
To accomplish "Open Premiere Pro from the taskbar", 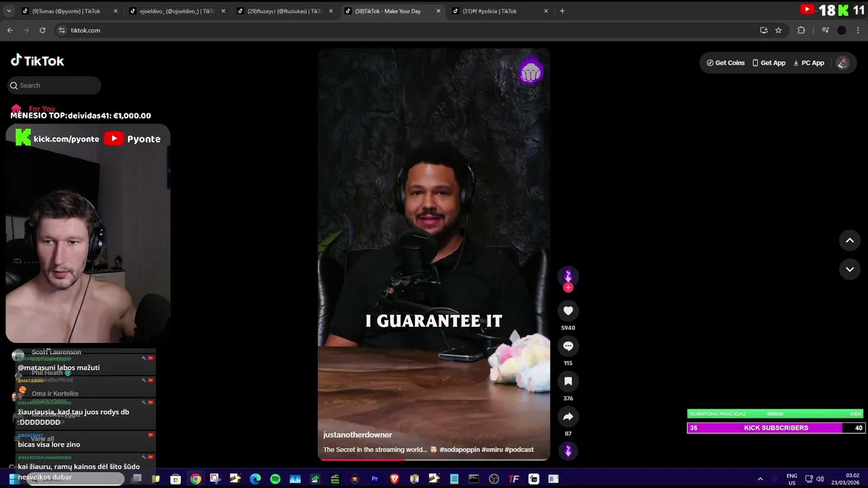I will click(x=374, y=479).
